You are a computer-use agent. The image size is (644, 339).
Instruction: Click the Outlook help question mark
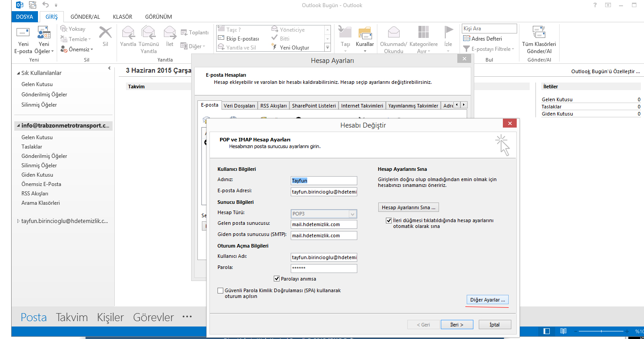(x=595, y=5)
